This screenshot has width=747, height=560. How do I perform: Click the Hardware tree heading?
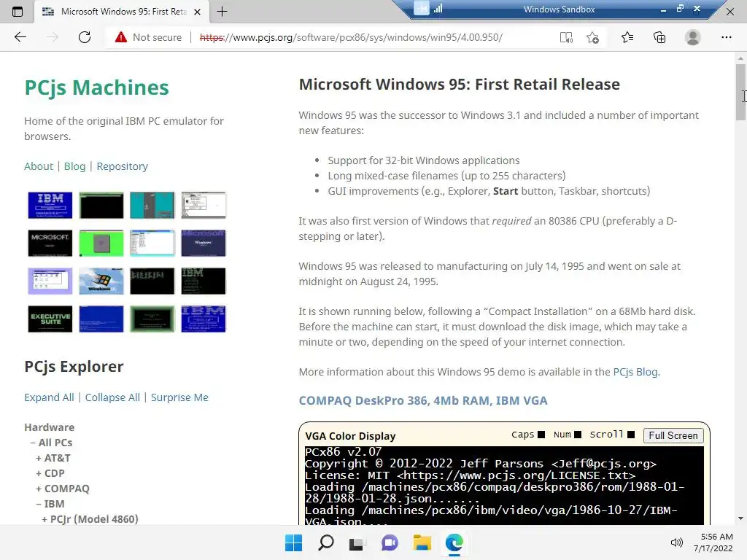point(50,427)
